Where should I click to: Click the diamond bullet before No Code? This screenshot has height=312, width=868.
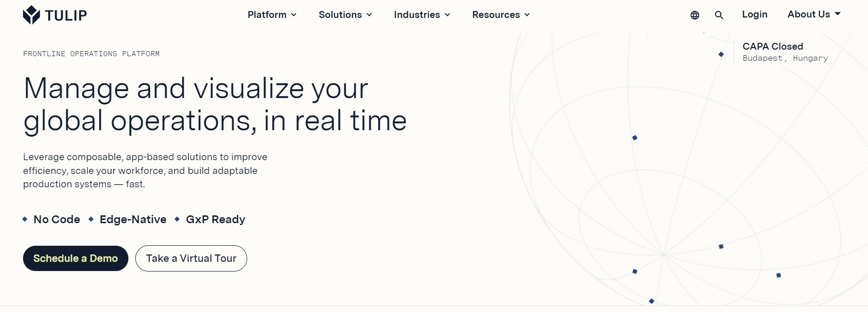[x=25, y=219]
